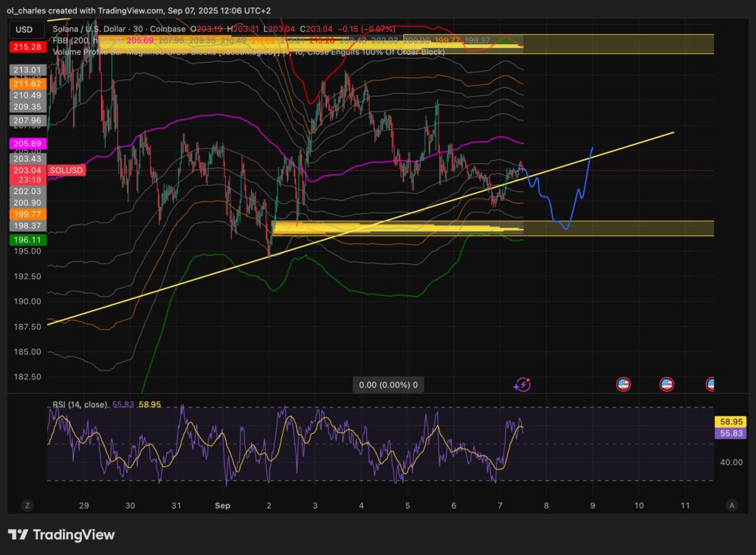Viewport: 756px width, 555px height.
Task: Click the partially visible rightmost US flag icon
Action: pyautogui.click(x=711, y=384)
